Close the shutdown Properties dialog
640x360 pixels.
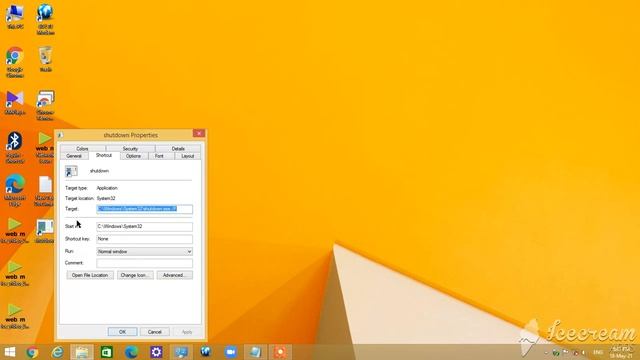coord(199,133)
